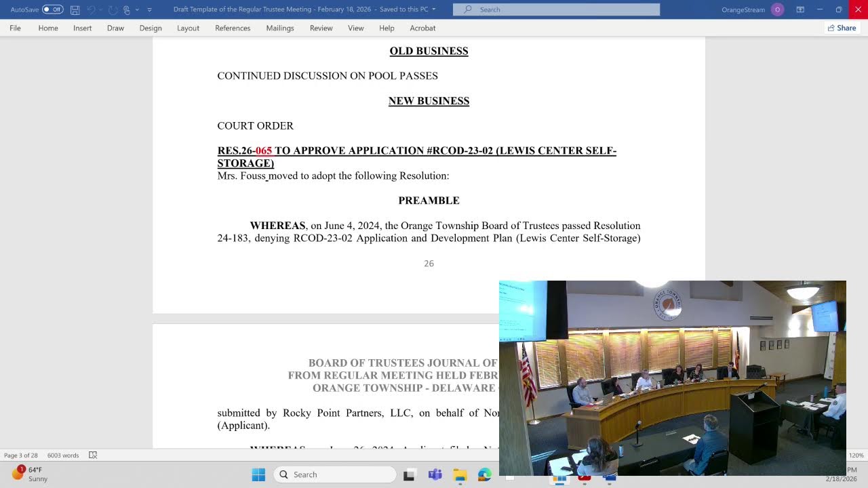Screen dimensions: 868x488
Task: Click the Share button
Action: coord(842,28)
